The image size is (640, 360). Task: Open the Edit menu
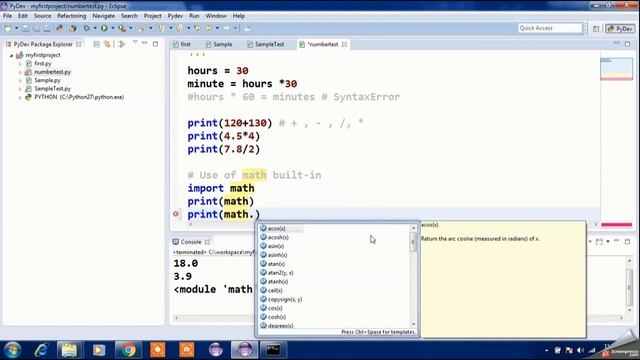coord(22,16)
